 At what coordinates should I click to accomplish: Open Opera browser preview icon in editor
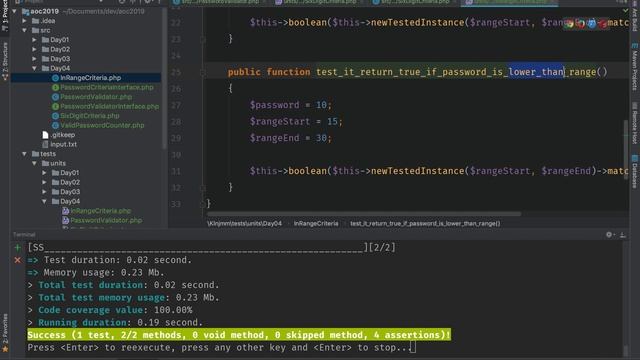(x=603, y=24)
